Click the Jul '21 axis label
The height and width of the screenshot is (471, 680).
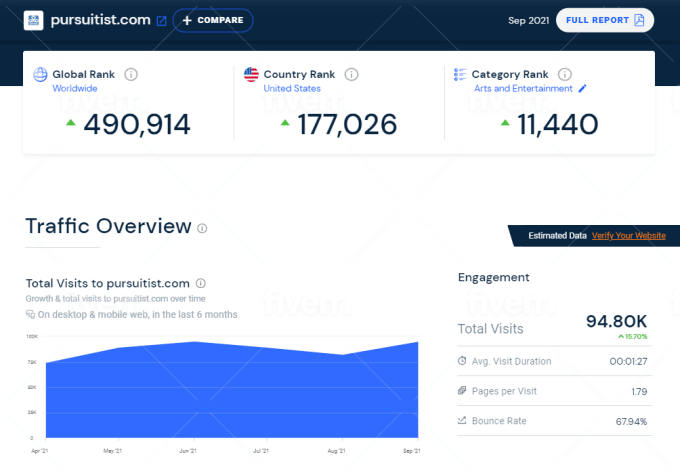click(261, 451)
